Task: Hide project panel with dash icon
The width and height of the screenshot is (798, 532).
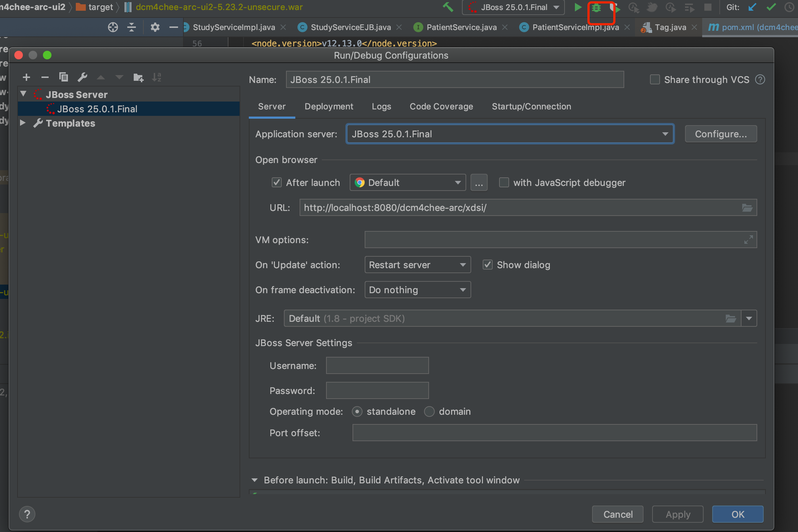Action: pyautogui.click(x=173, y=27)
